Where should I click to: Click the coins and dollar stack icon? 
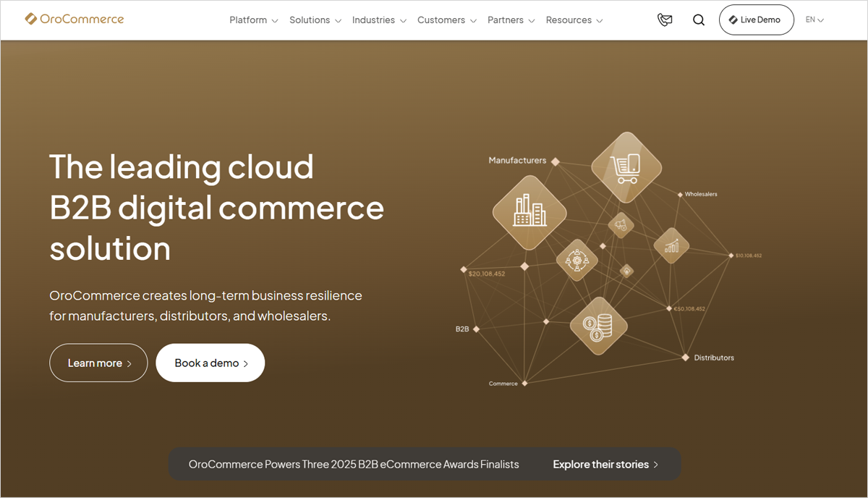598,326
